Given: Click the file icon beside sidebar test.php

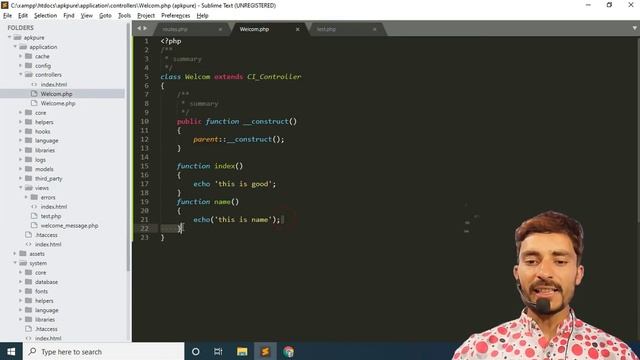Looking at the screenshot, I should pyautogui.click(x=34, y=216).
